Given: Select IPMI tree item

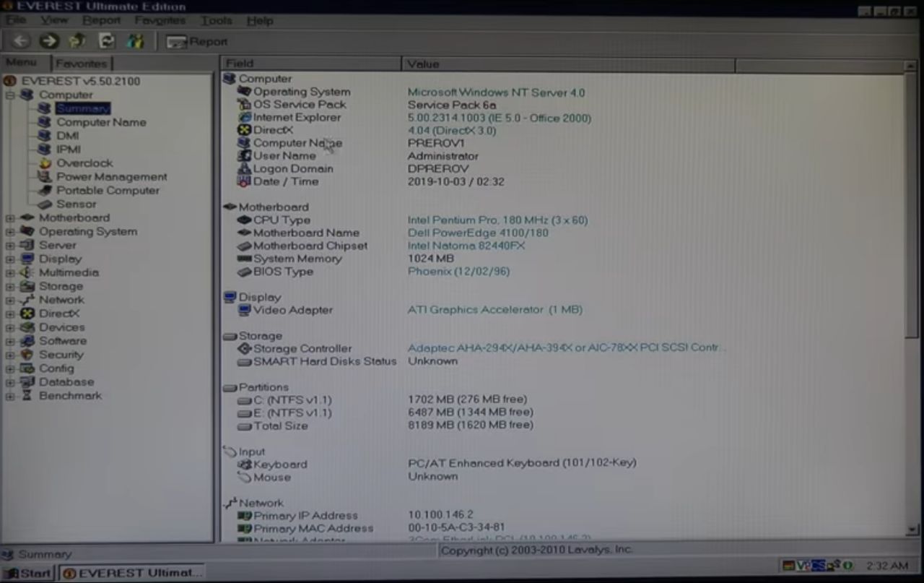Looking at the screenshot, I should pos(69,150).
